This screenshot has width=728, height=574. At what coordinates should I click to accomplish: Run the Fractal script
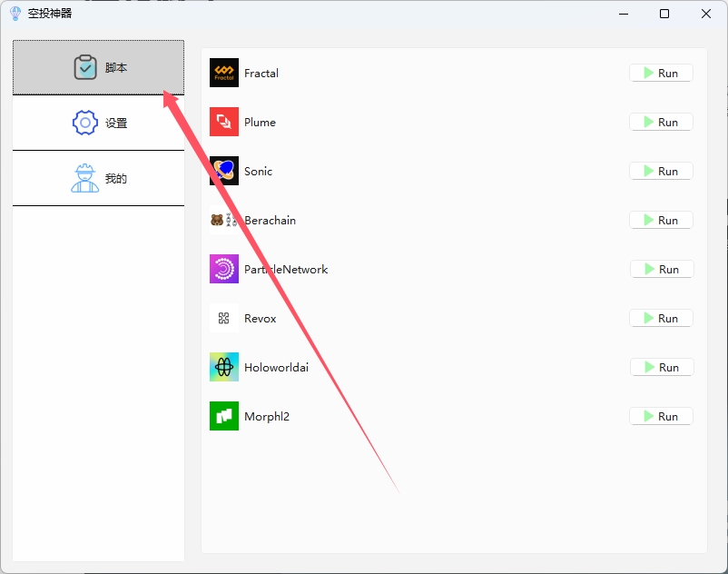(661, 73)
